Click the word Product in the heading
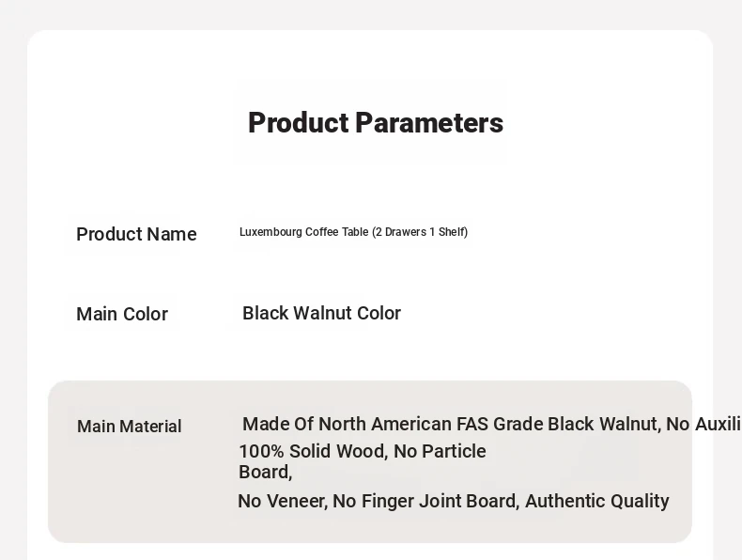 click(x=299, y=123)
